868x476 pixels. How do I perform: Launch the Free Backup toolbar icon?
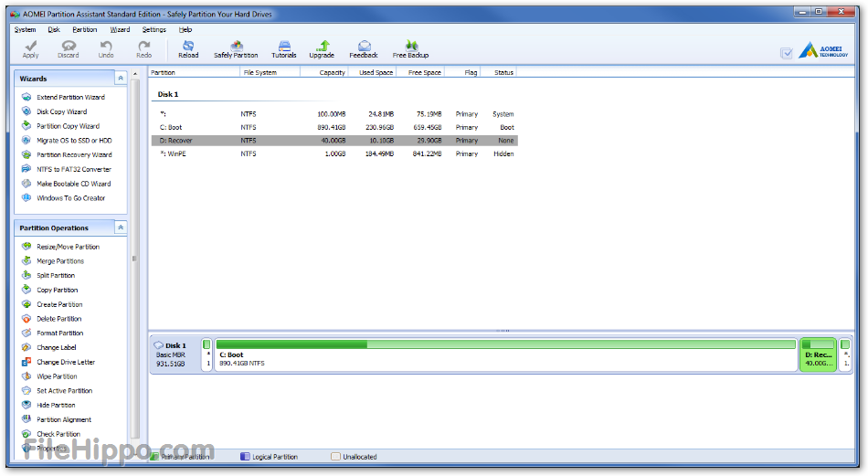coord(411,46)
